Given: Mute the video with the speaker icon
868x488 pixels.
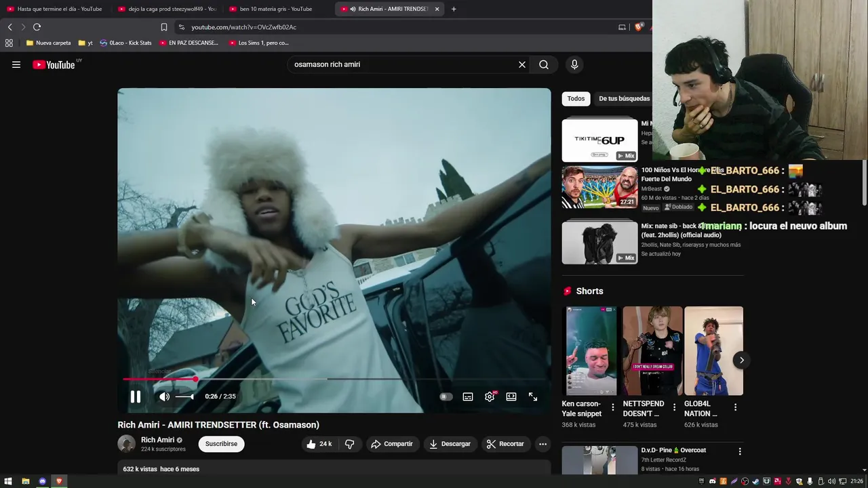Looking at the screenshot, I should pos(164,396).
